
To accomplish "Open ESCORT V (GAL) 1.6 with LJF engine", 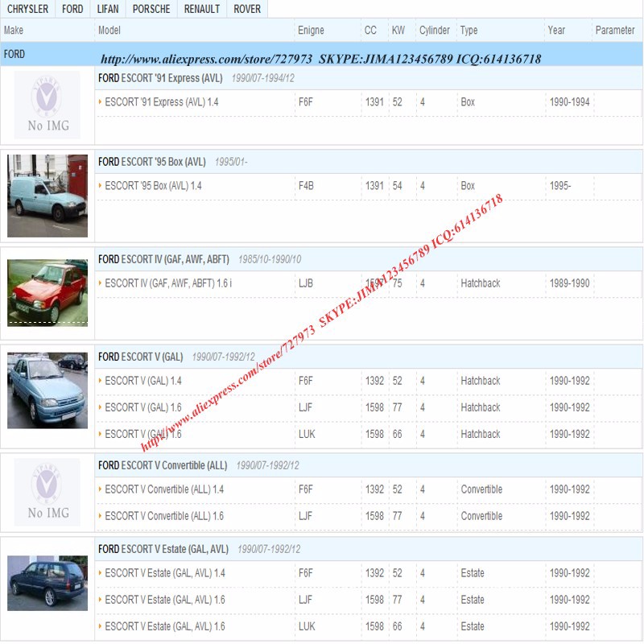I will tap(143, 407).
